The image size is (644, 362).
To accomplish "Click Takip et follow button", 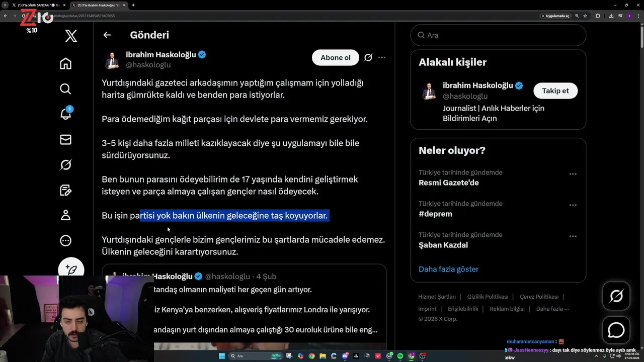I will pyautogui.click(x=555, y=90).
